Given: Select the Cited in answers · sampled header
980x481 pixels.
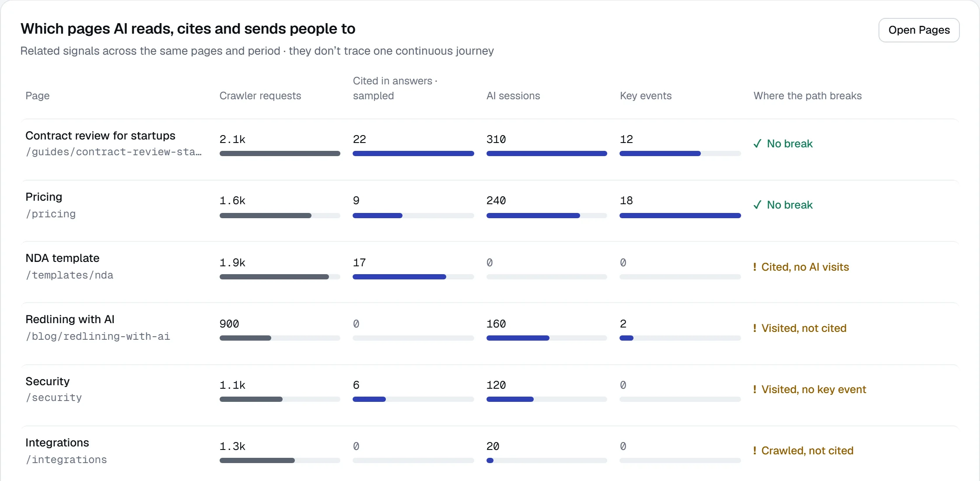Looking at the screenshot, I should pyautogui.click(x=395, y=88).
